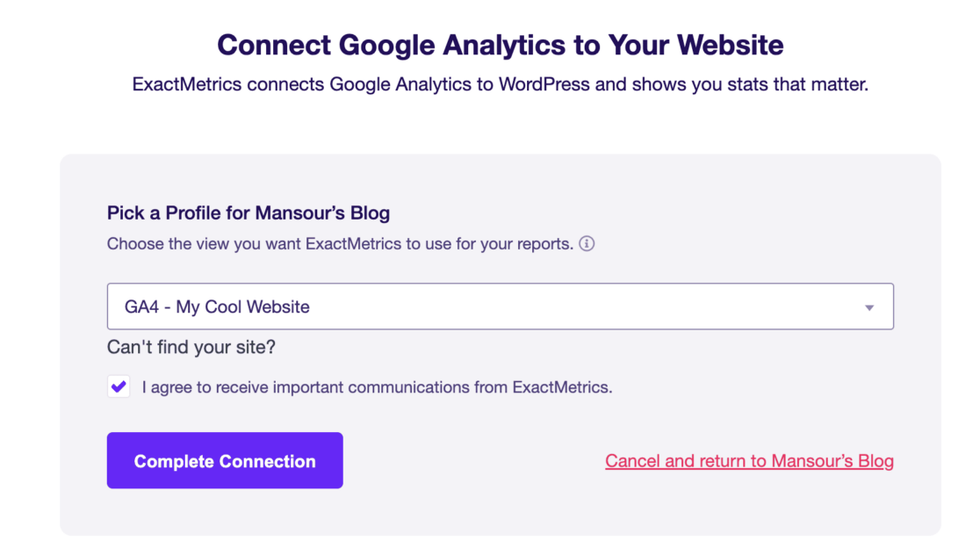Image resolution: width=980 pixels, height=541 pixels.
Task: Open the 'GA4 - My Cool Website' select box
Action: (x=500, y=307)
